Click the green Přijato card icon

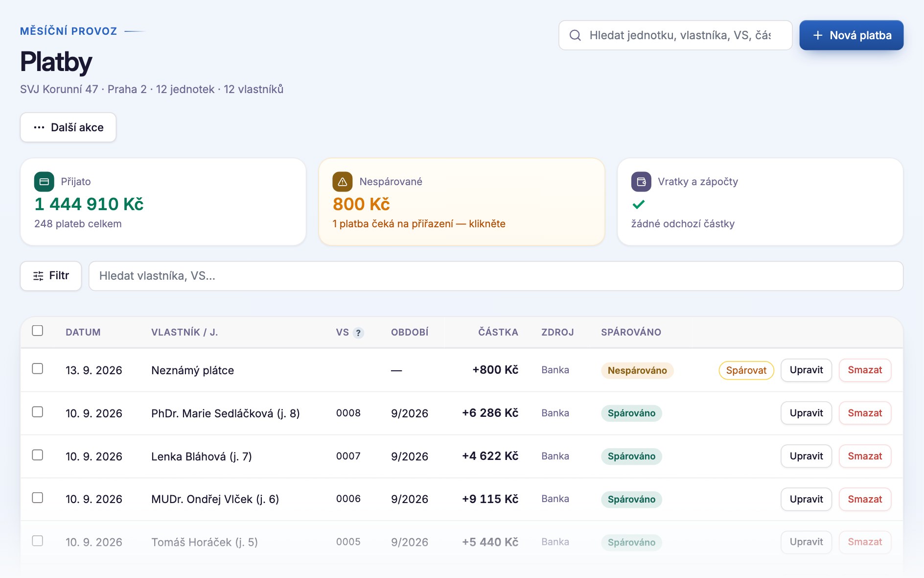point(44,182)
